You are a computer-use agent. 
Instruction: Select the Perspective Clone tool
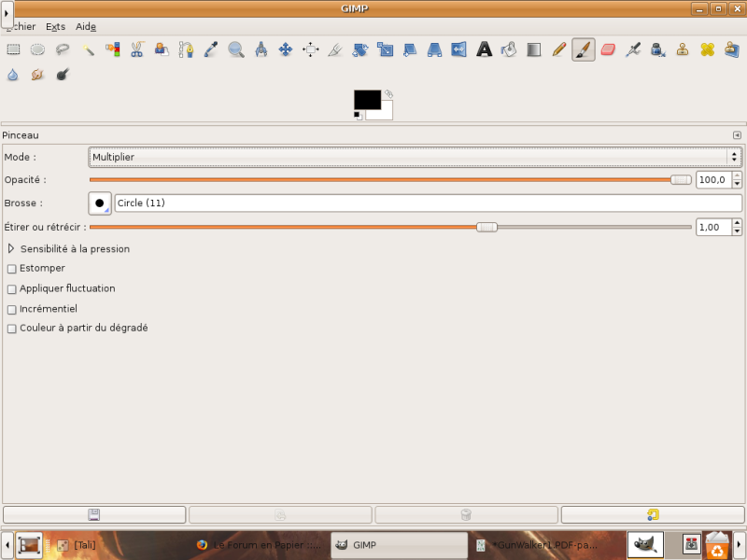(x=732, y=49)
